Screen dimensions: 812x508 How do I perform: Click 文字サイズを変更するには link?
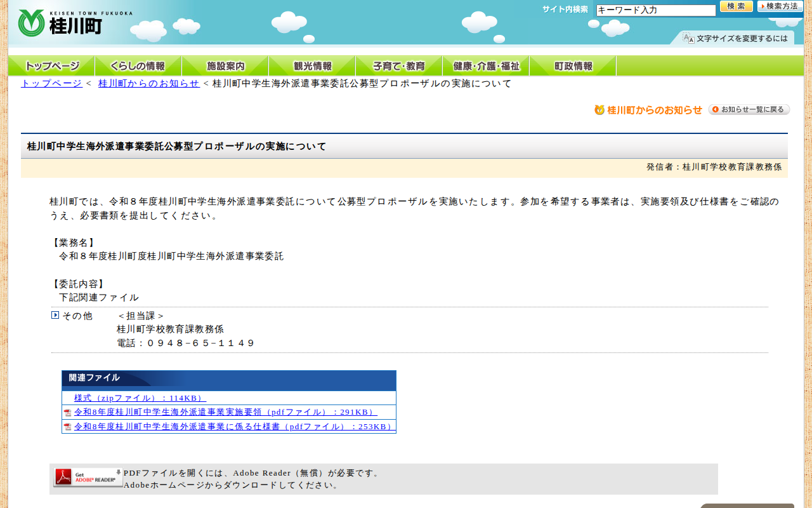pyautogui.click(x=742, y=39)
